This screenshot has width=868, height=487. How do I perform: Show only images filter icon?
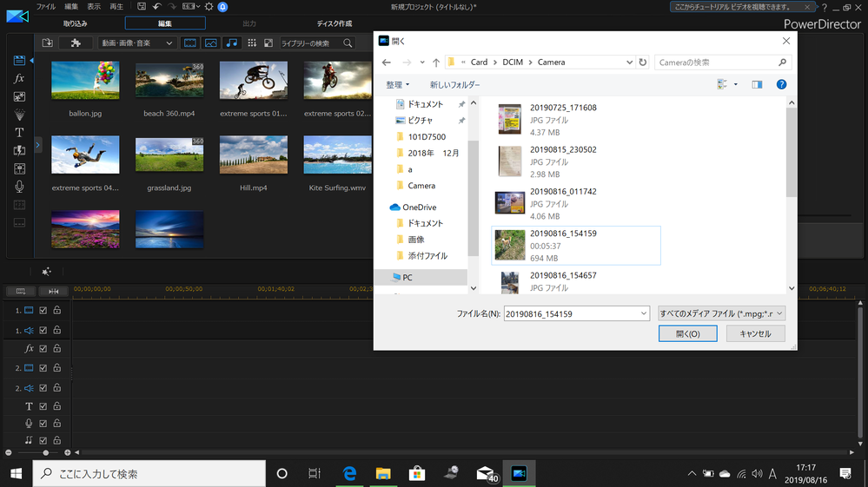[x=211, y=43]
